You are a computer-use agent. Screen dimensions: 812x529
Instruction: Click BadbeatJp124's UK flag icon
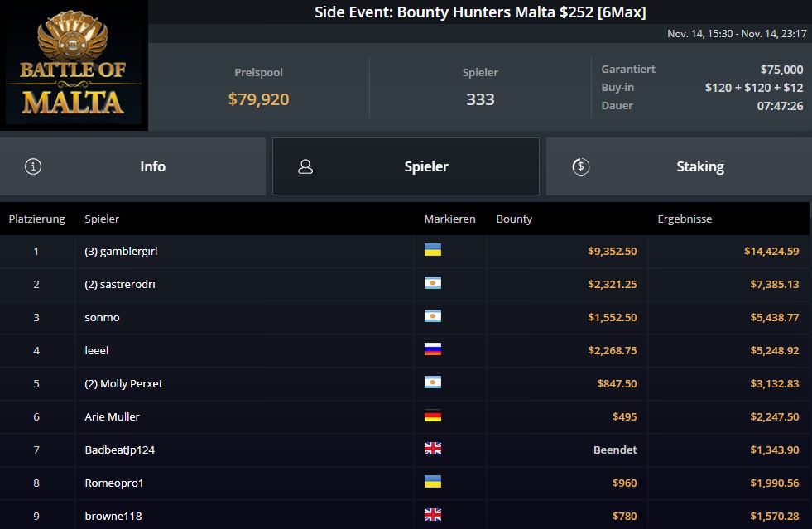[433, 449]
